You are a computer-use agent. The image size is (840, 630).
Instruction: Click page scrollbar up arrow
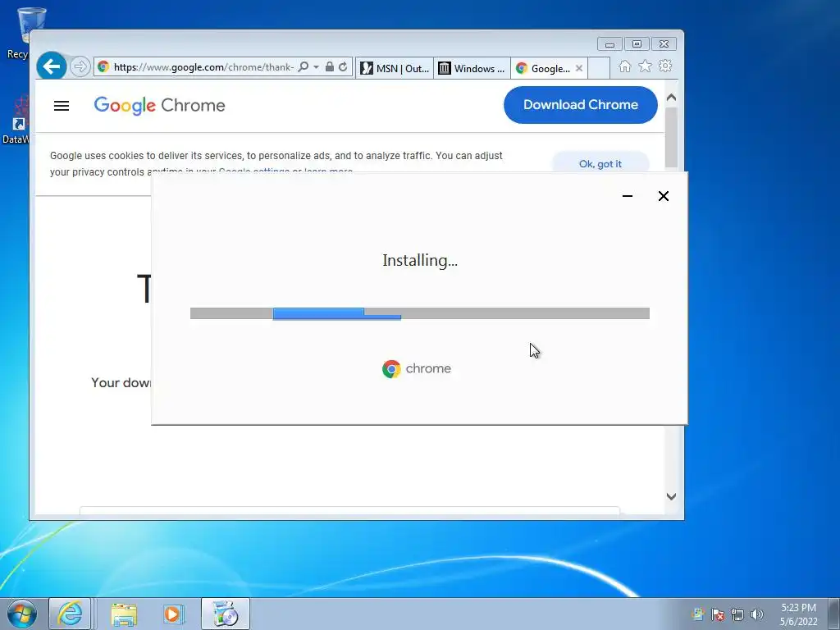point(671,98)
